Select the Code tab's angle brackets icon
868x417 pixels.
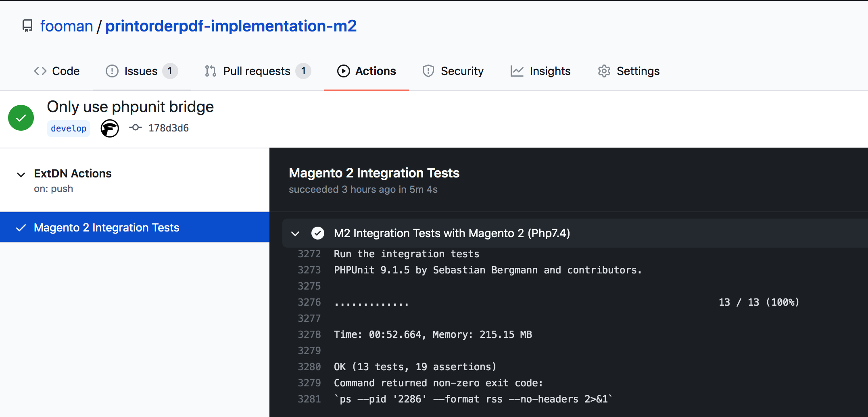[x=40, y=71]
